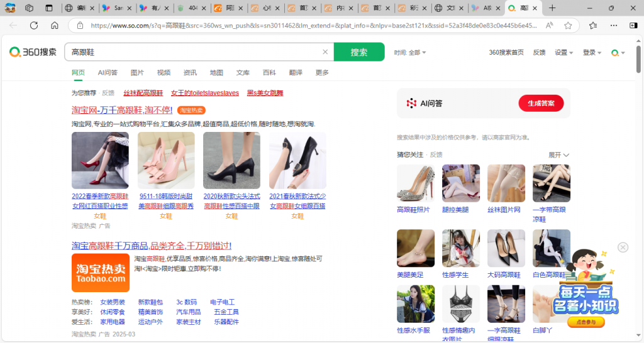Open the 百科 tab

(x=269, y=73)
